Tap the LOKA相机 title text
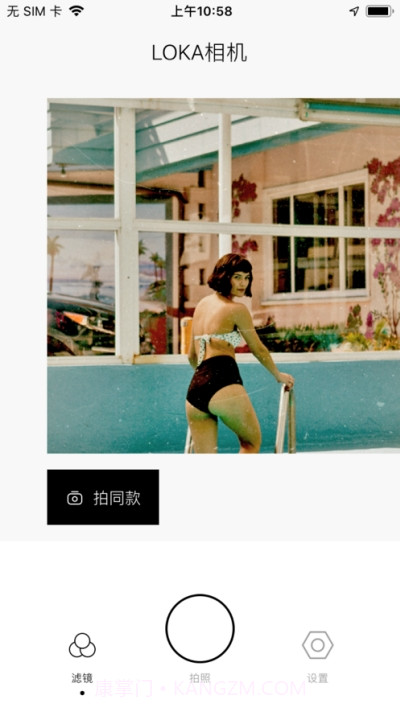The width and height of the screenshot is (400, 710). coord(199,53)
